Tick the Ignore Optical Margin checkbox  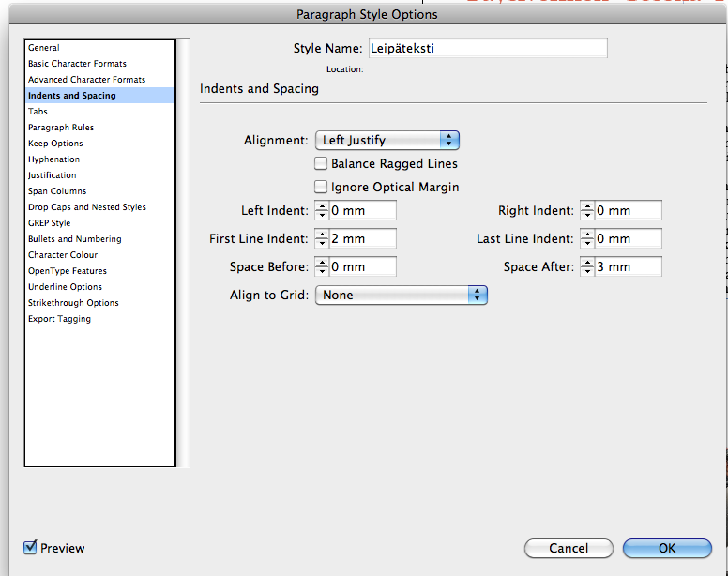[x=321, y=187]
